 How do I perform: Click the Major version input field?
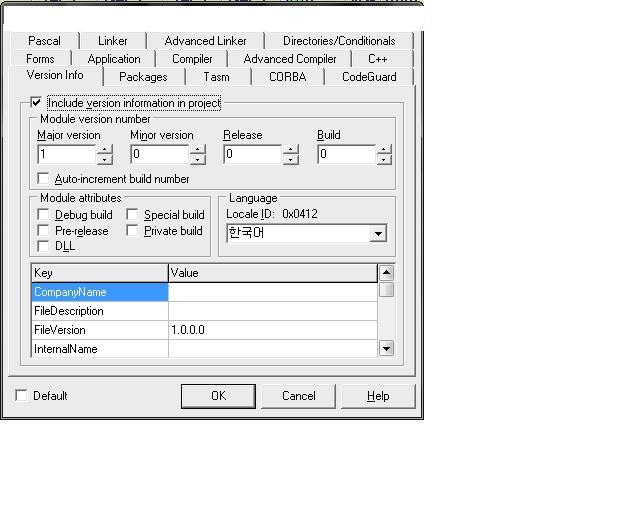[x=66, y=154]
